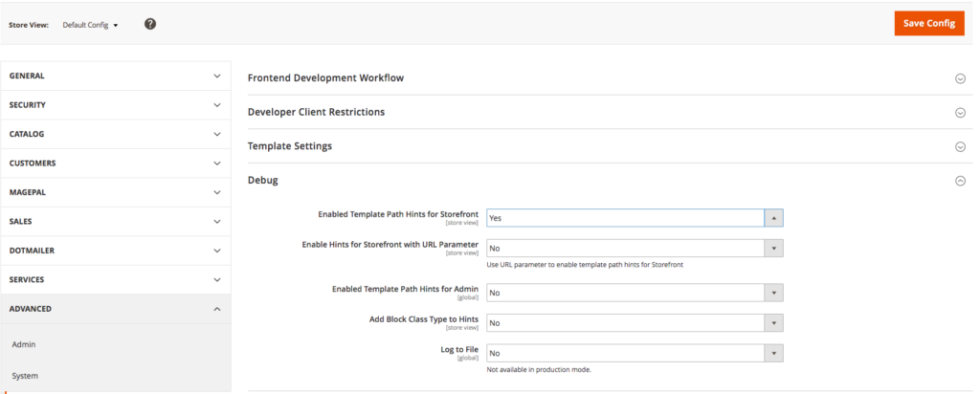Image resolution: width=980 pixels, height=394 pixels.
Task: Click the help question mark icon
Action: click(x=150, y=24)
